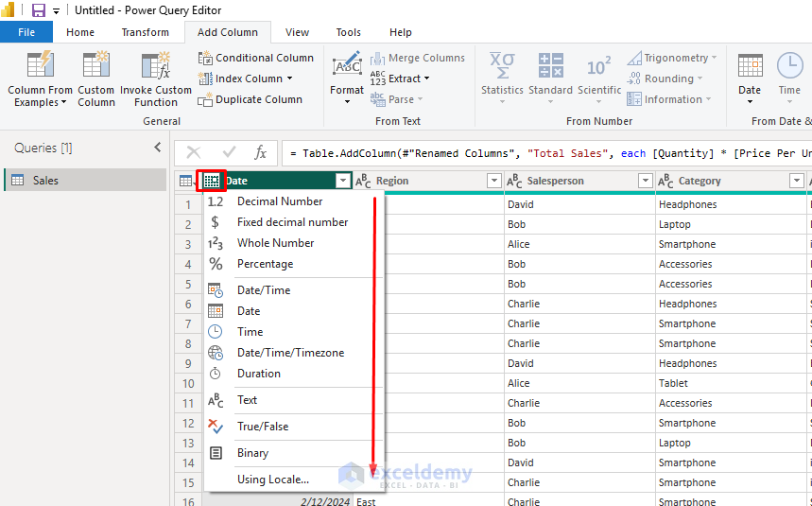This screenshot has width=812, height=506.
Task: Cancel formula edit with X icon
Action: pyautogui.click(x=194, y=153)
